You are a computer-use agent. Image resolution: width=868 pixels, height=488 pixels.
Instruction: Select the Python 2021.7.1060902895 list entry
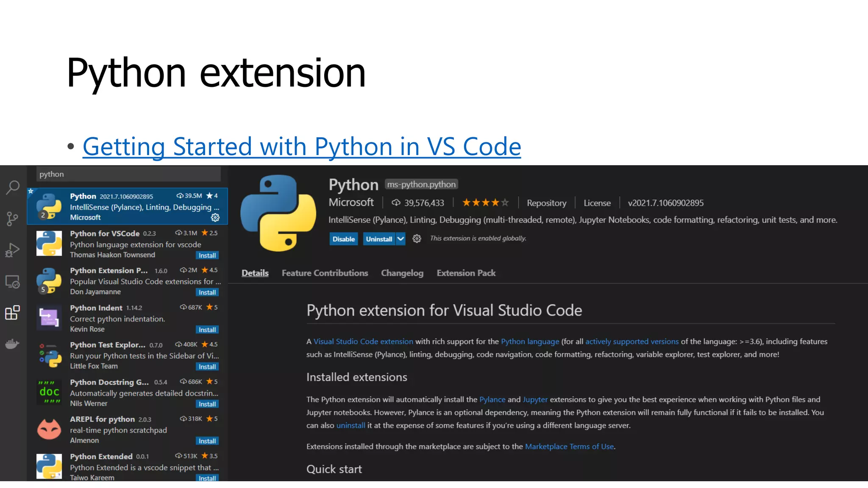tap(128, 206)
